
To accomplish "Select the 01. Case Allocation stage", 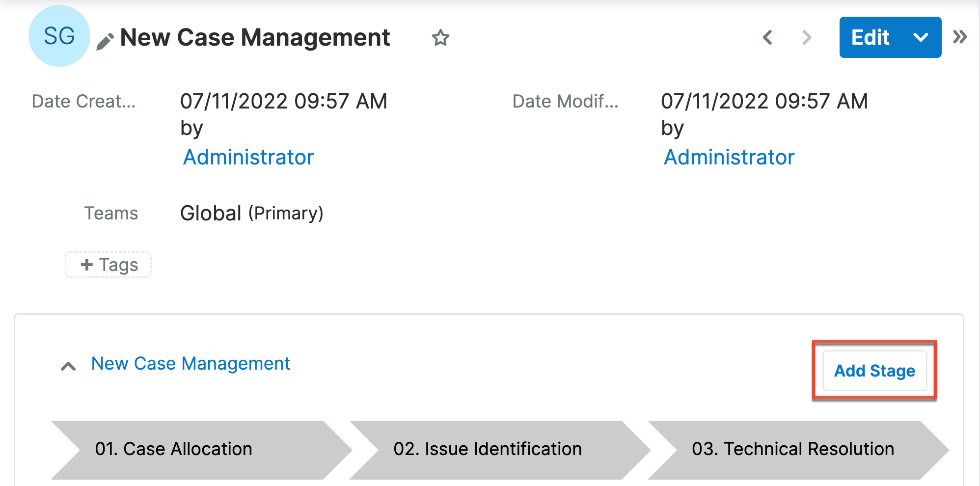I will click(x=196, y=449).
